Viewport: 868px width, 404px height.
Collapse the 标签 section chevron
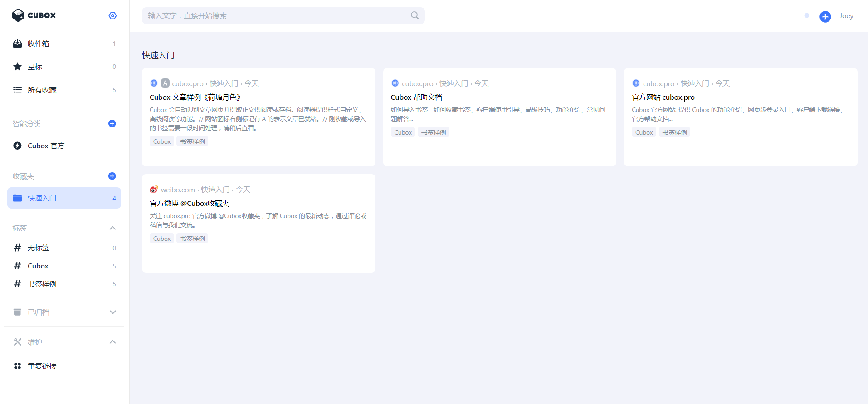[112, 228]
